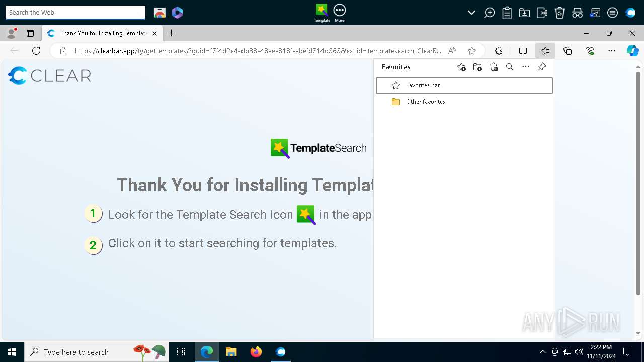Open the clipboard icon in Clear bar

pyautogui.click(x=507, y=13)
